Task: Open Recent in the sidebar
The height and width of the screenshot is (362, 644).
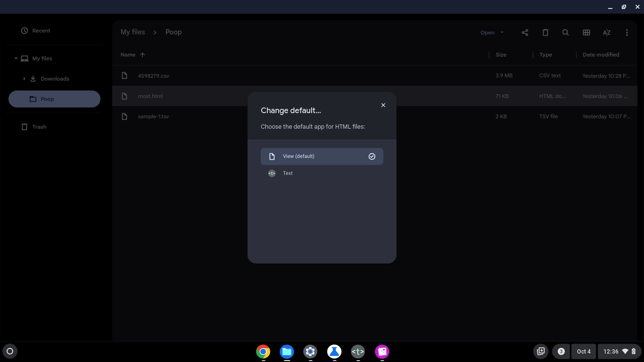Action: (41, 31)
